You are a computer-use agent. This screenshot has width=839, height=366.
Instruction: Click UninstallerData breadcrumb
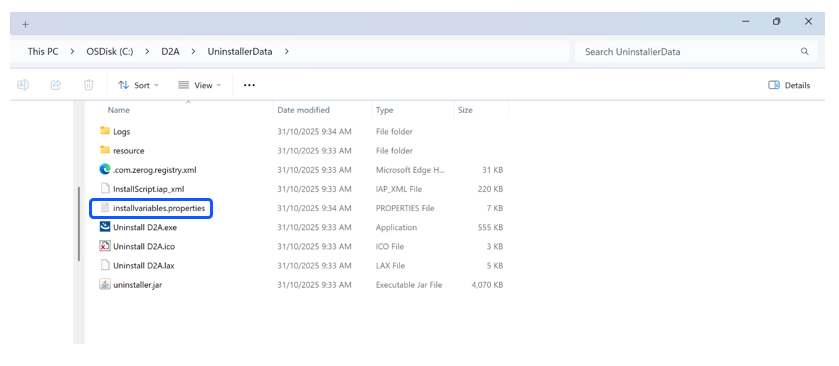tap(240, 52)
